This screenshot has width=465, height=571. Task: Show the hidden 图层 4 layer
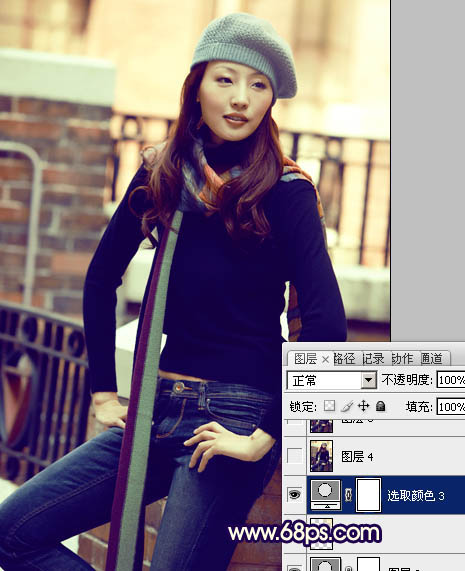tap(295, 456)
